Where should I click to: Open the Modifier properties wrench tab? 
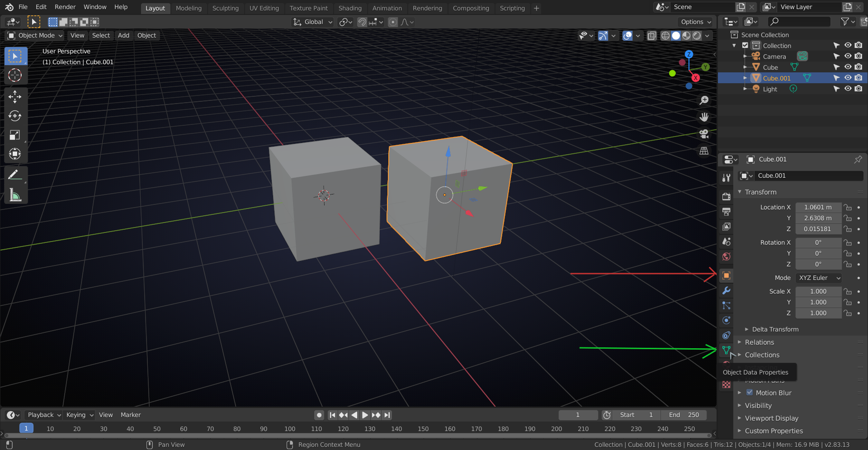[x=726, y=290]
